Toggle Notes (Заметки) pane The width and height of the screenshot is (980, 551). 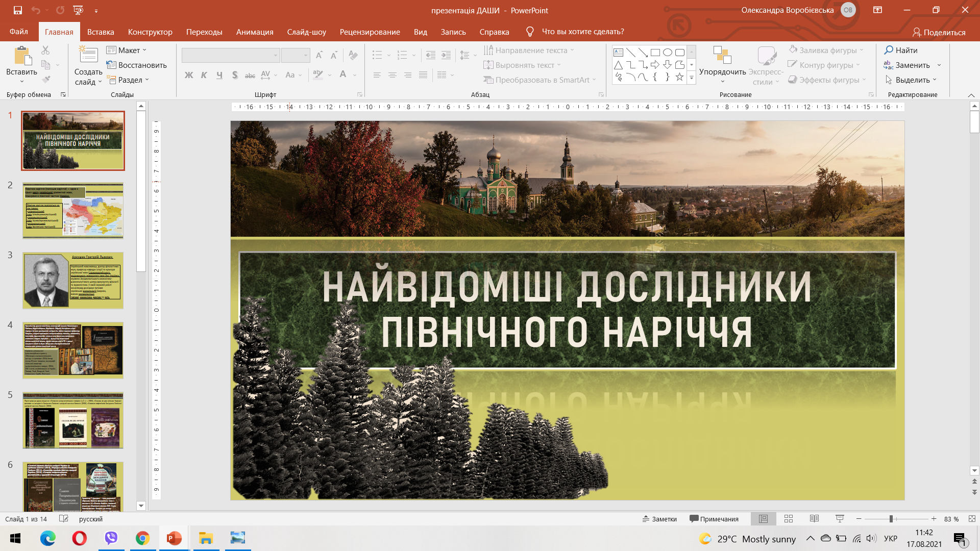pyautogui.click(x=659, y=519)
